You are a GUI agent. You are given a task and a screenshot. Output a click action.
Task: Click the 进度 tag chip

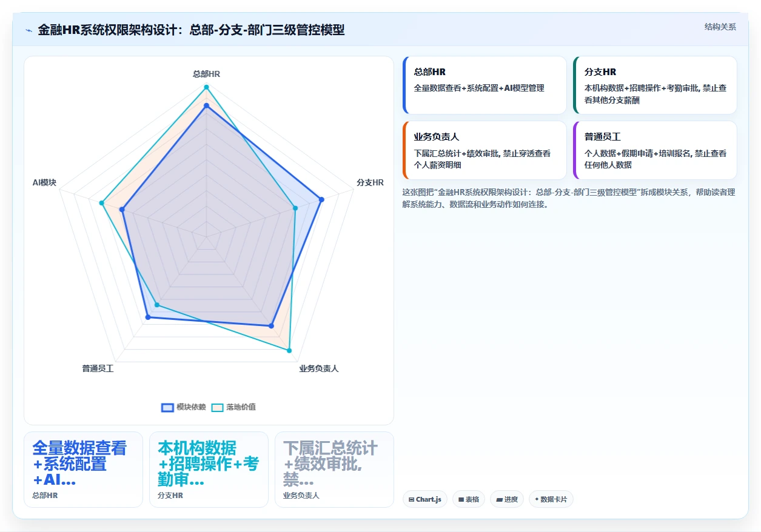(x=507, y=499)
